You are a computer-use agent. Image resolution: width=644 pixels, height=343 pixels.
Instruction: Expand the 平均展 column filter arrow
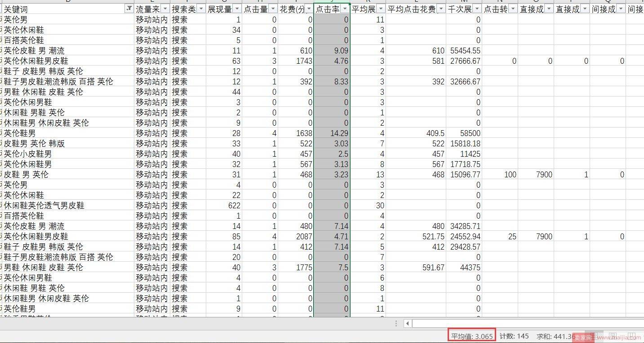coord(381,9)
